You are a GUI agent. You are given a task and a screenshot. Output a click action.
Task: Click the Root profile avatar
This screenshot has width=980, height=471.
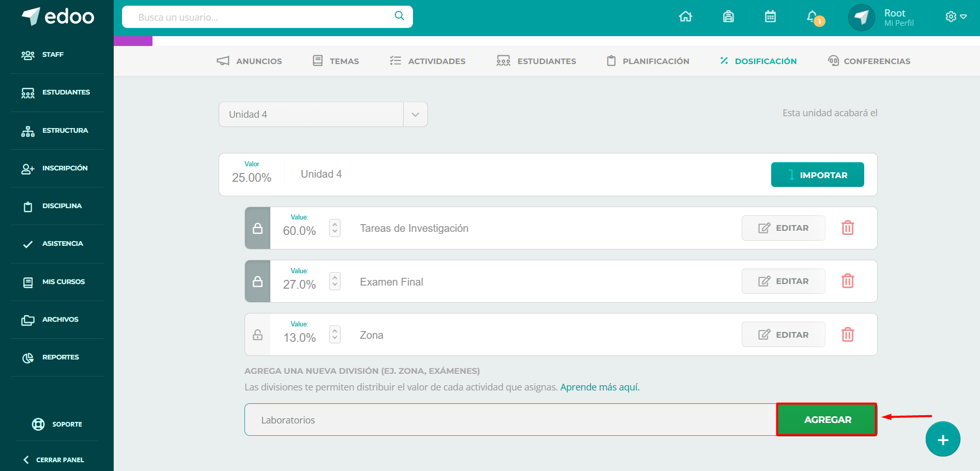[x=861, y=18]
